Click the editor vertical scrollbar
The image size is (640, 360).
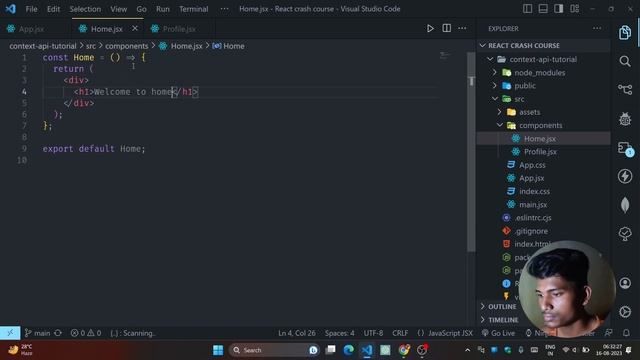(471, 151)
